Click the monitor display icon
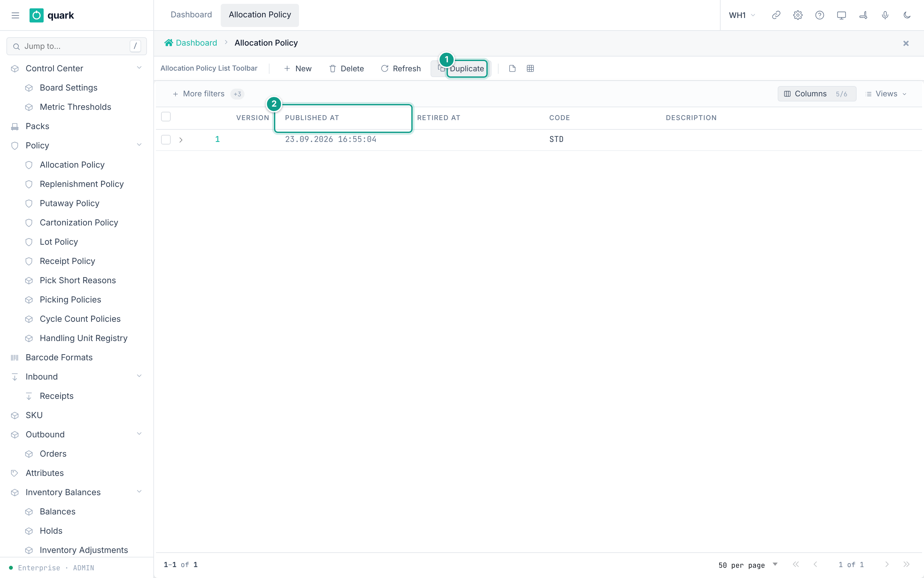Screen dimensions: 924x578 (x=841, y=15)
